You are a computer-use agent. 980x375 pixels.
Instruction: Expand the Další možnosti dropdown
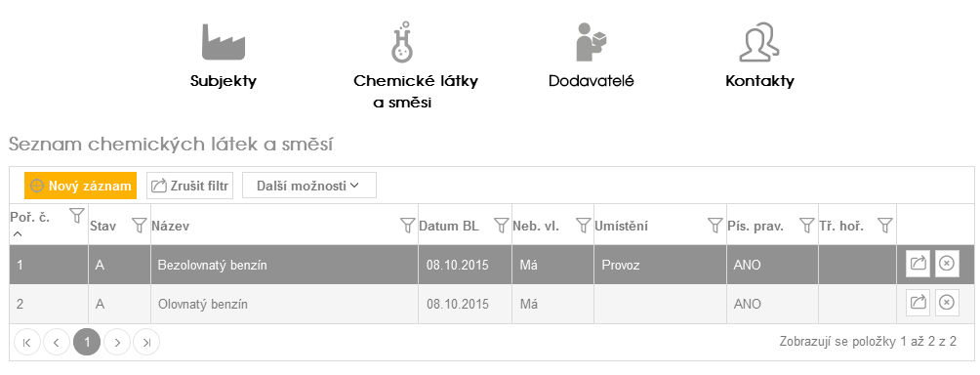coord(309,186)
